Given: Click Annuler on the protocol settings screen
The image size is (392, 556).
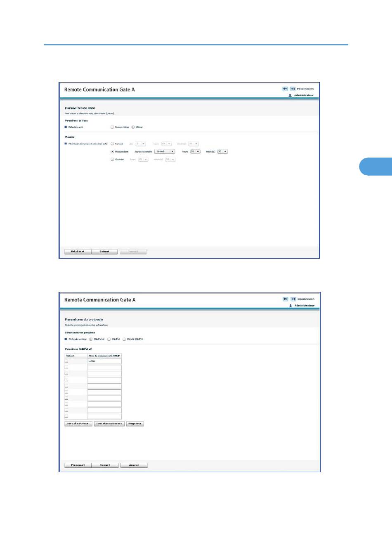Looking at the screenshot, I should pos(134,465).
